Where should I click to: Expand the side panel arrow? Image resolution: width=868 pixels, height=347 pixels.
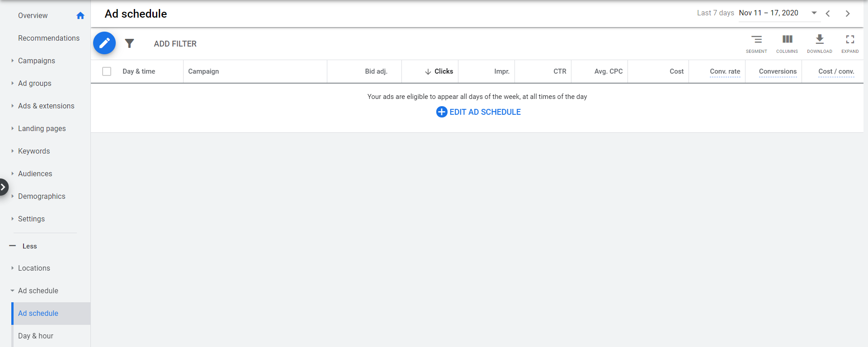pyautogui.click(x=4, y=187)
